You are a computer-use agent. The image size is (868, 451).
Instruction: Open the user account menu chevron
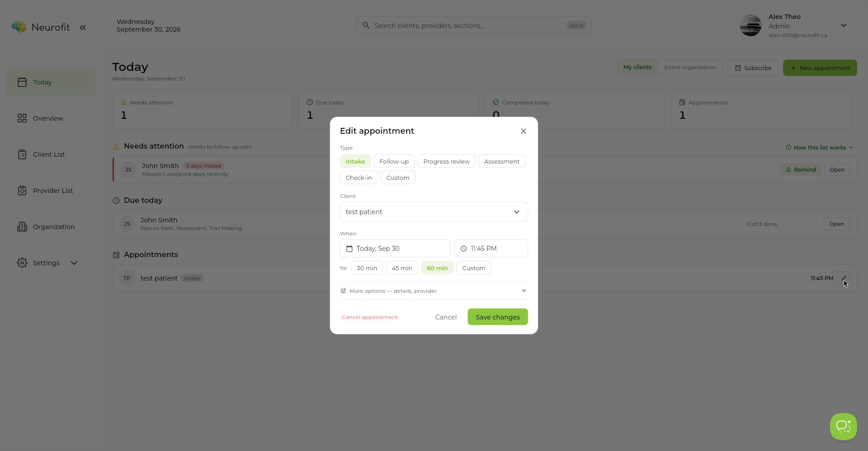point(844,25)
